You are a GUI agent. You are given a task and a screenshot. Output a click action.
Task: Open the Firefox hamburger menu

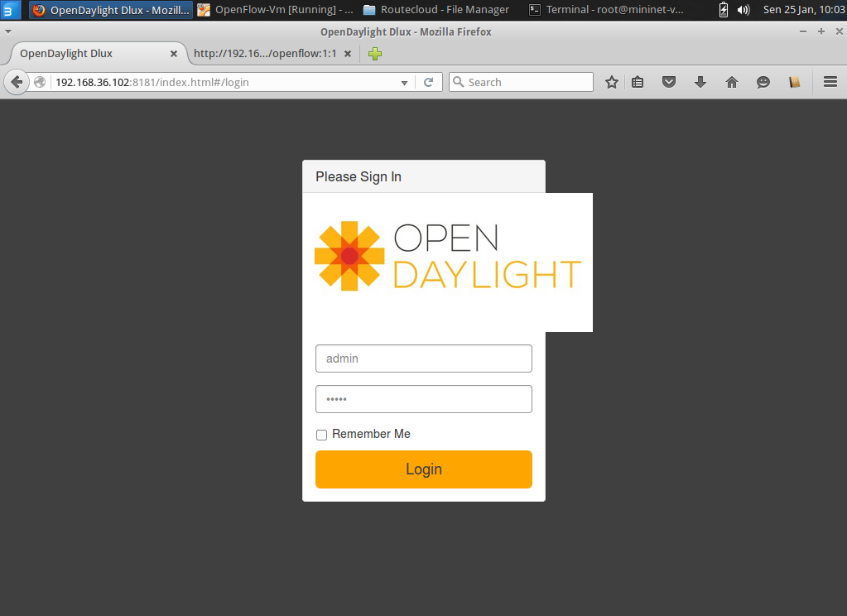tap(830, 82)
